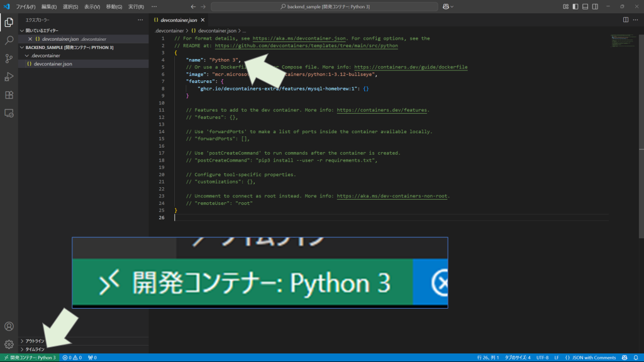Close devcontainer.json in the open editors list

[x=30, y=39]
